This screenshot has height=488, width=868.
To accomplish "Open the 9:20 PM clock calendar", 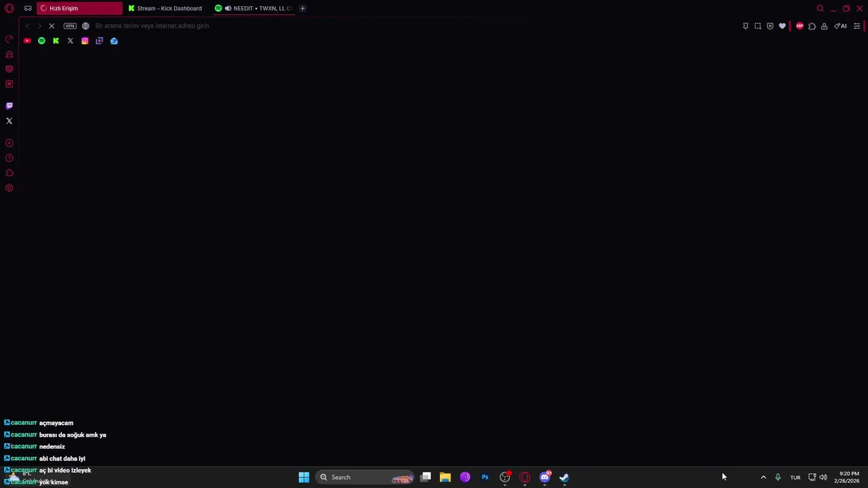I will point(847,477).
